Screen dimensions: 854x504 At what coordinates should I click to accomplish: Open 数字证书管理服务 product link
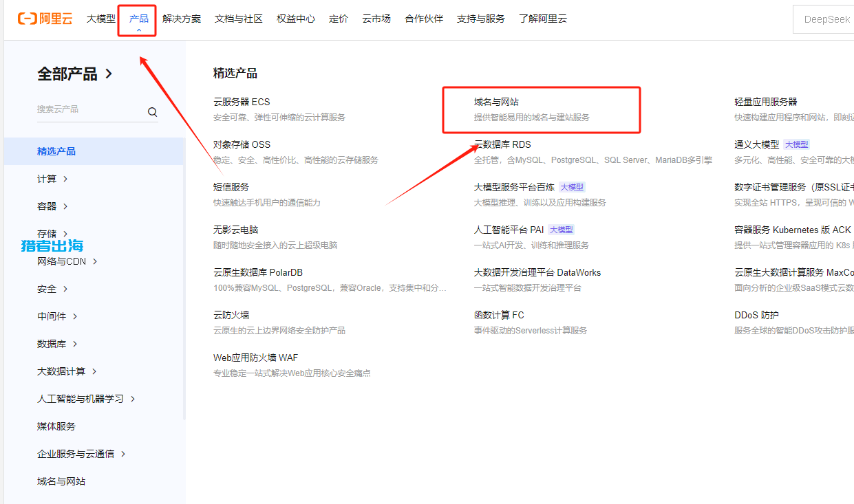[x=794, y=187]
